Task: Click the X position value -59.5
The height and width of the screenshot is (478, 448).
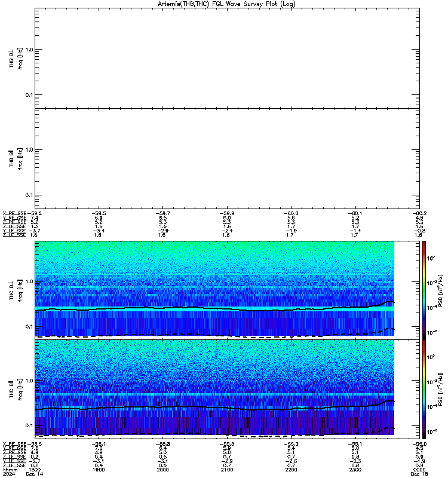Action: 99,213
